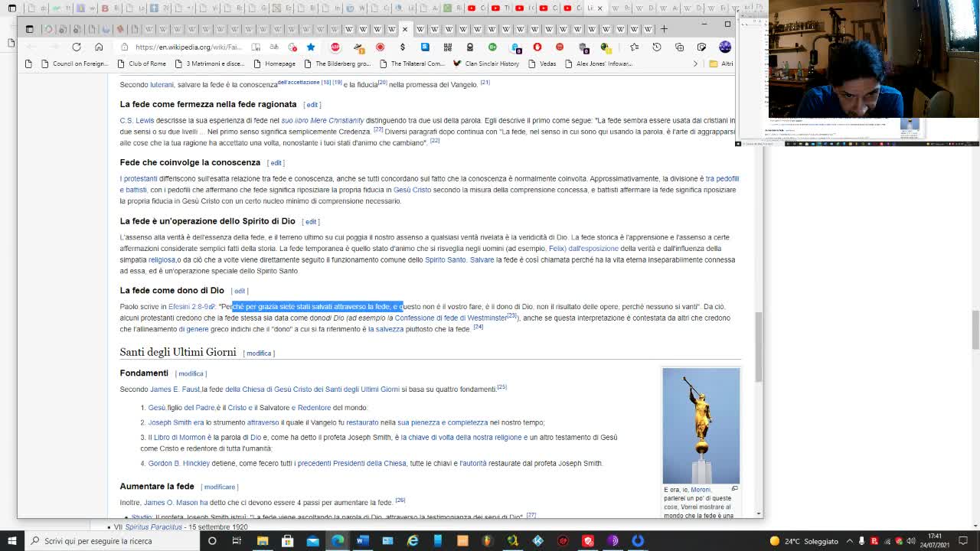The image size is (980, 551).
Task: Open the Clan Sinclair History bookmark
Action: (485, 64)
